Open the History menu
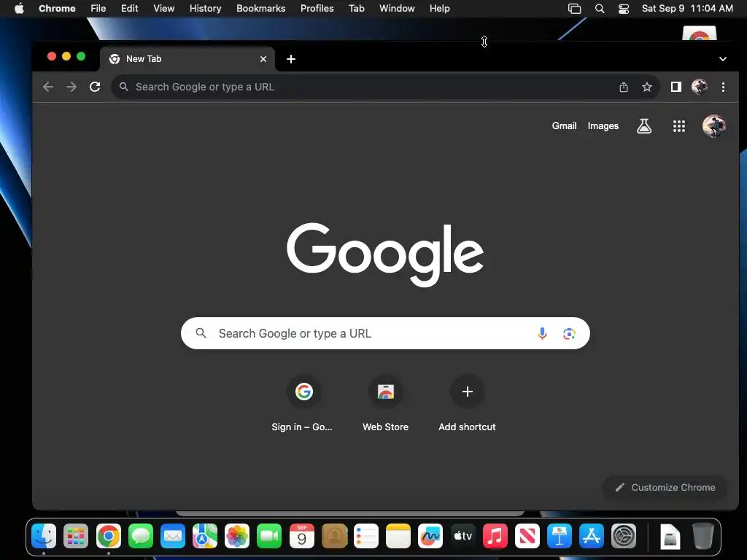The height and width of the screenshot is (560, 747). pyautogui.click(x=205, y=9)
